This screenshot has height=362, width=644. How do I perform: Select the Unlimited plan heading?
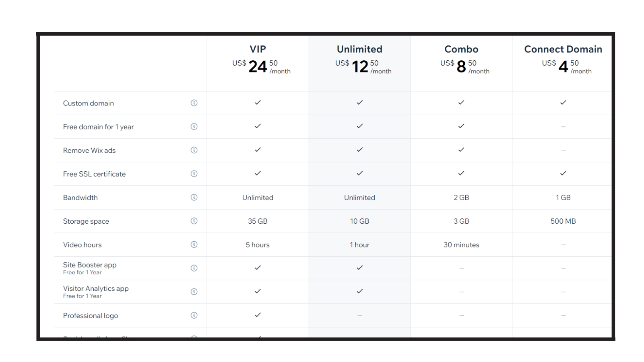click(359, 49)
